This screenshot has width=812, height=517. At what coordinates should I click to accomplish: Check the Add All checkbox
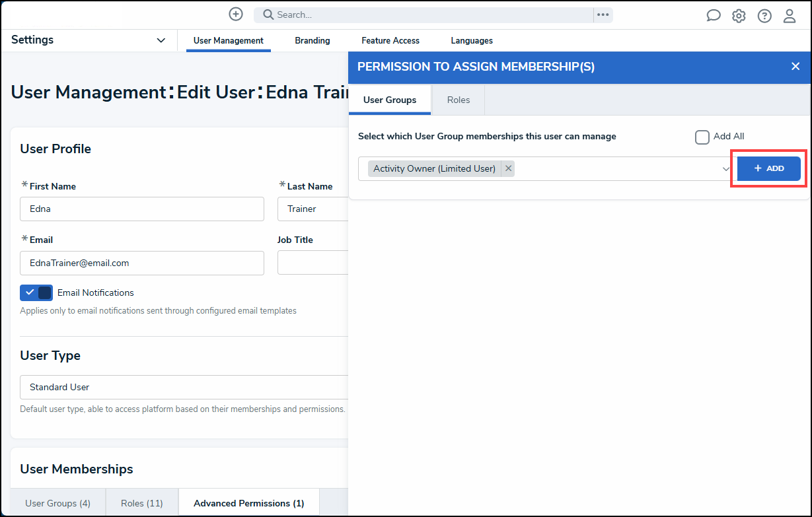point(702,137)
